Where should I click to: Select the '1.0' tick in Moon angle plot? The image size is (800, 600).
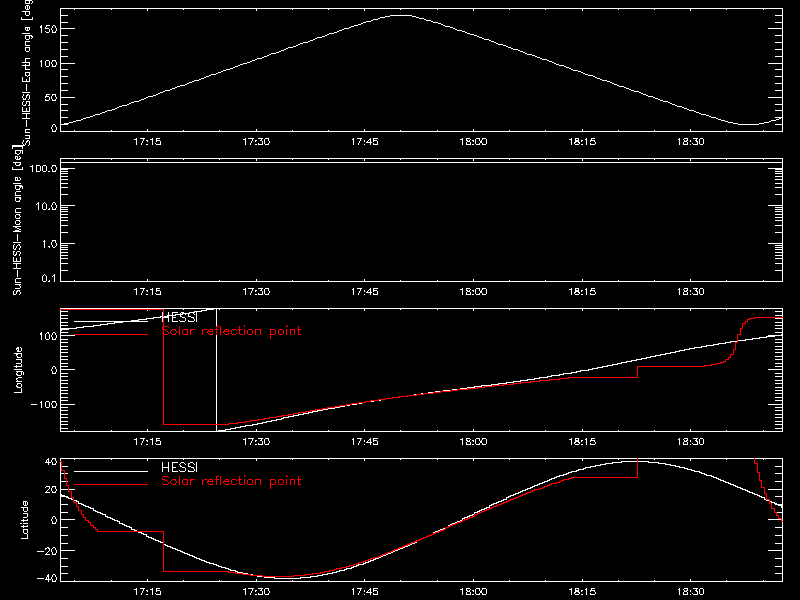point(49,244)
